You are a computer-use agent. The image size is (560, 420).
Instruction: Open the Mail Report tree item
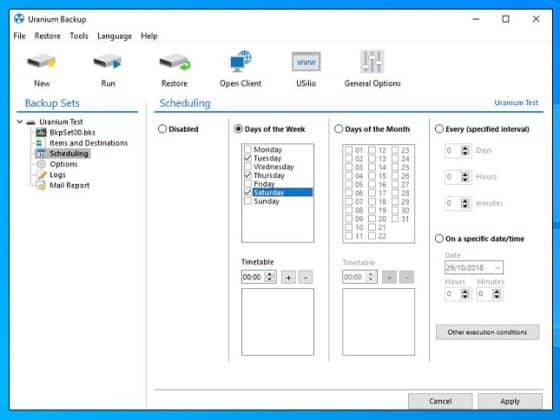(x=69, y=185)
